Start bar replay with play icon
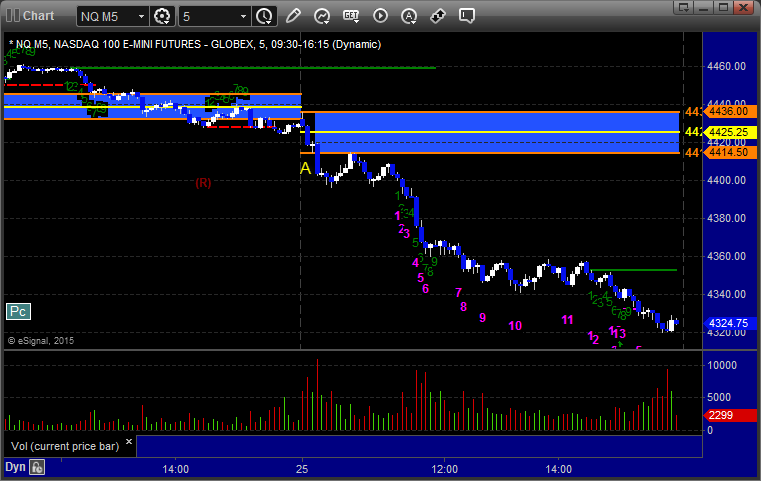Image resolution: width=761 pixels, height=481 pixels. pyautogui.click(x=380, y=16)
